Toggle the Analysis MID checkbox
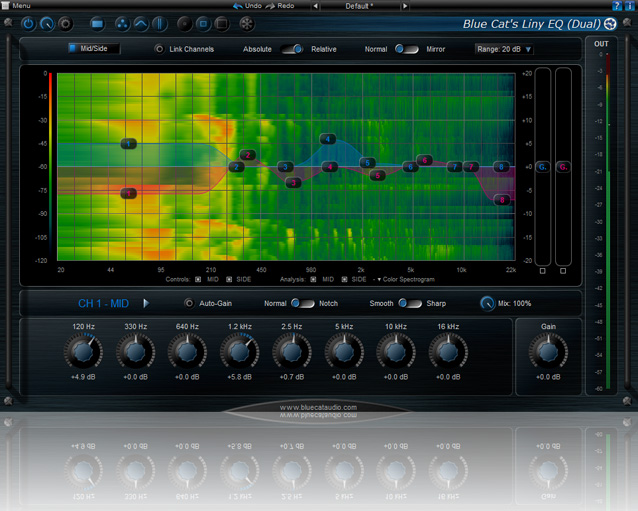Screen dimensions: 638x511 (x=313, y=280)
